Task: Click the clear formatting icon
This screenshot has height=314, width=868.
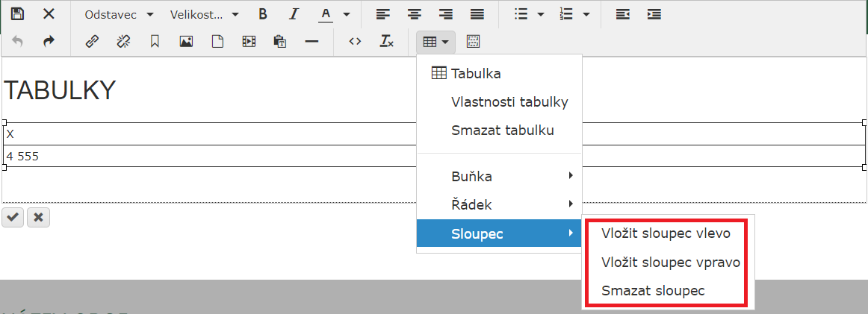Action: [386, 42]
